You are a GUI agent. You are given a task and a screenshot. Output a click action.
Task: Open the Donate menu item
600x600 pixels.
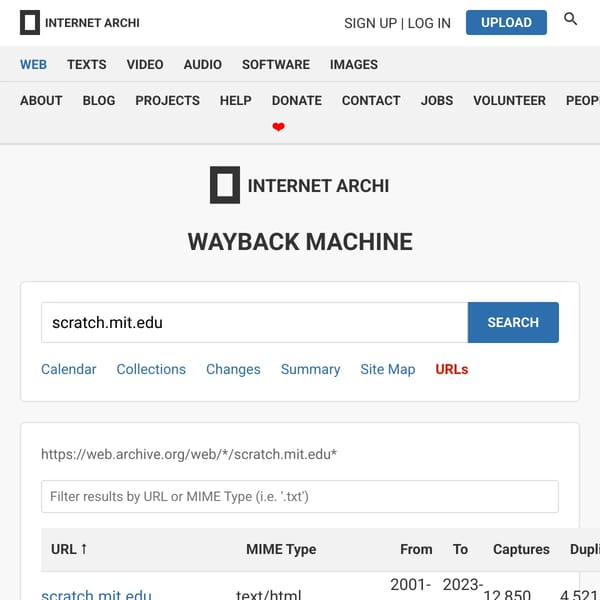click(x=297, y=101)
